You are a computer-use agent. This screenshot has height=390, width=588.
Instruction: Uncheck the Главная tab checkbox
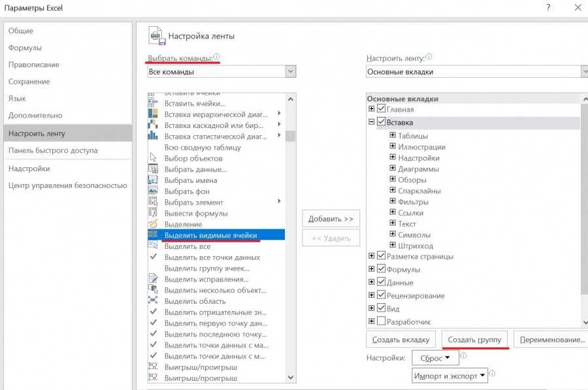(x=382, y=109)
